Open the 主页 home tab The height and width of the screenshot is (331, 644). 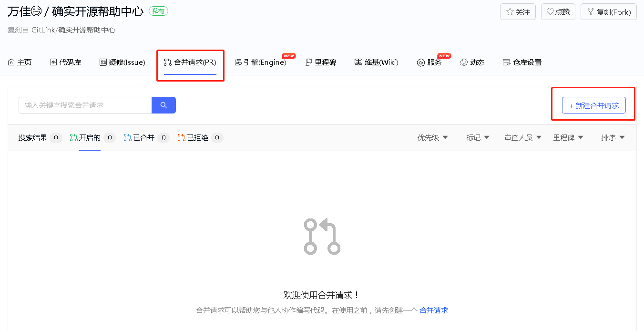[20, 62]
